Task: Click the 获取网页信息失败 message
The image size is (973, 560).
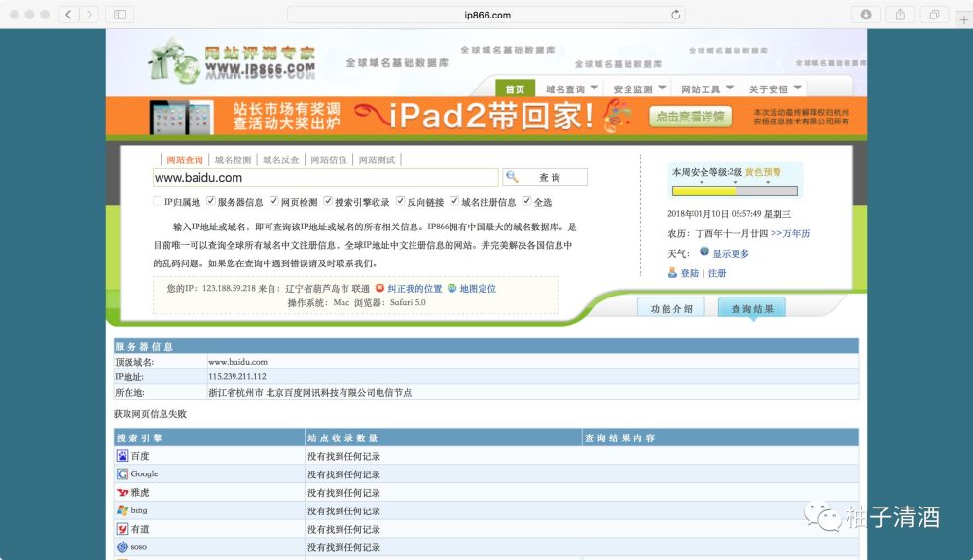Action: pos(150,414)
